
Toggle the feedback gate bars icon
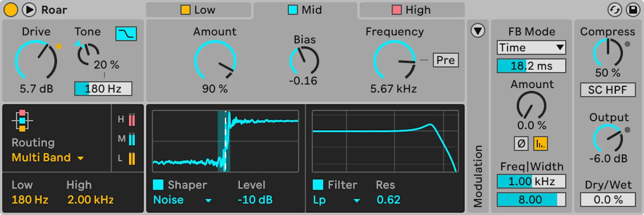[540, 144]
